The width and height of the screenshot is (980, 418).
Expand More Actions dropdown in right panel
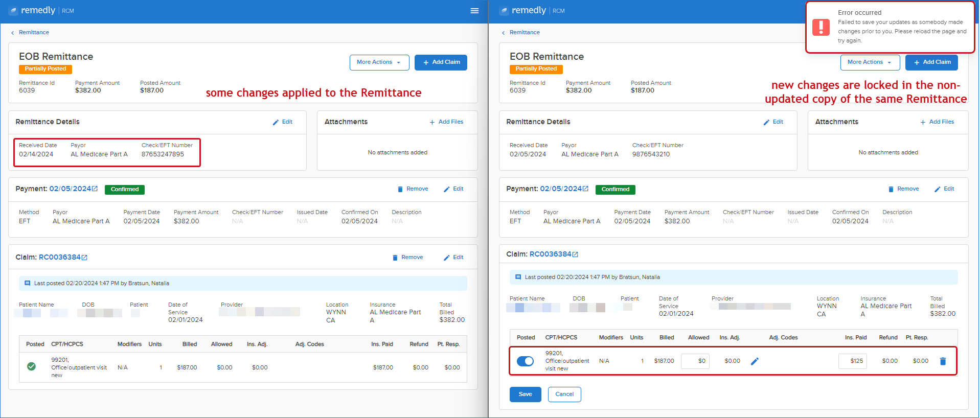pos(870,62)
